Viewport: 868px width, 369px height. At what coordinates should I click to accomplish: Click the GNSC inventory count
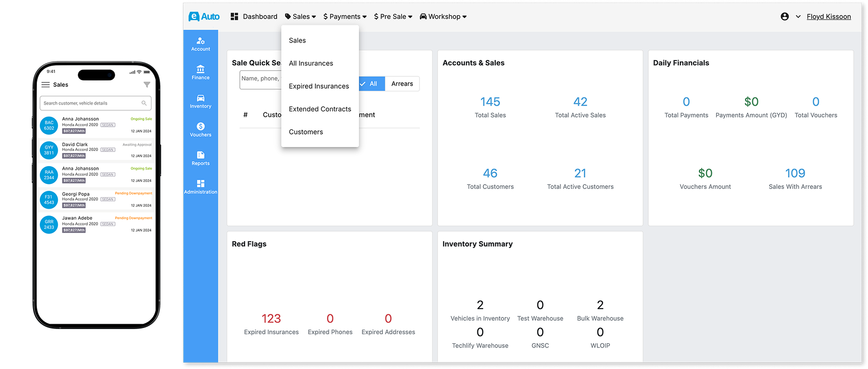pyautogui.click(x=540, y=333)
